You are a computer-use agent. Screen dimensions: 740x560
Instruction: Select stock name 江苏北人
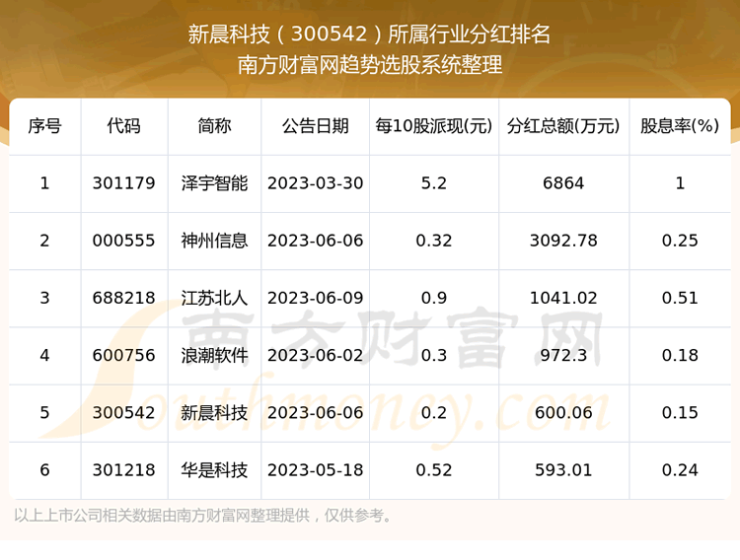pyautogui.click(x=214, y=298)
